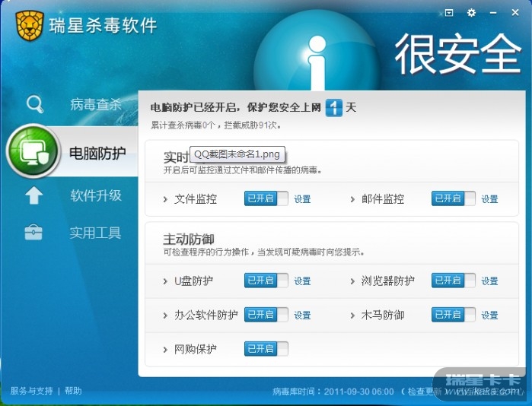This screenshot has width=532, height=406.
Task: Click the 瑞星杀毒软件 title text
Action: coord(104,26)
